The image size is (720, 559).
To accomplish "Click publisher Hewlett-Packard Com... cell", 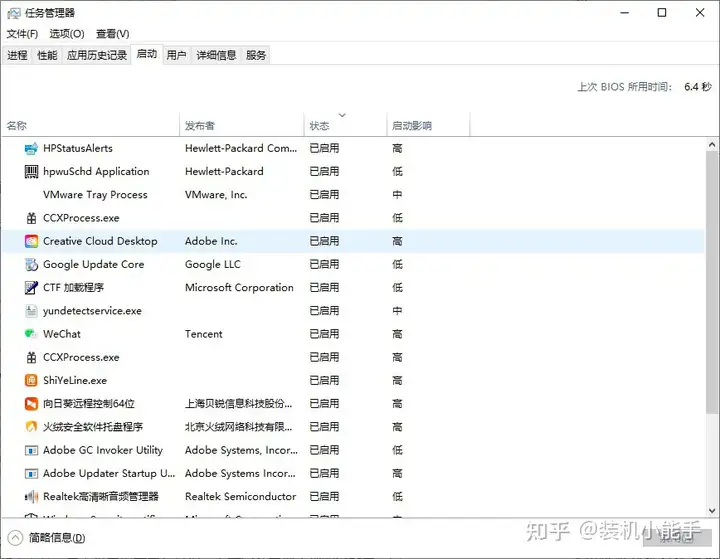I will point(241,148).
